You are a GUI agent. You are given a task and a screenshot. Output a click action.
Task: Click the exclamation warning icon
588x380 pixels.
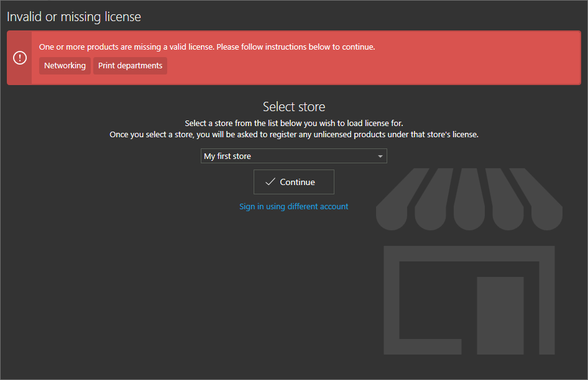[20, 58]
